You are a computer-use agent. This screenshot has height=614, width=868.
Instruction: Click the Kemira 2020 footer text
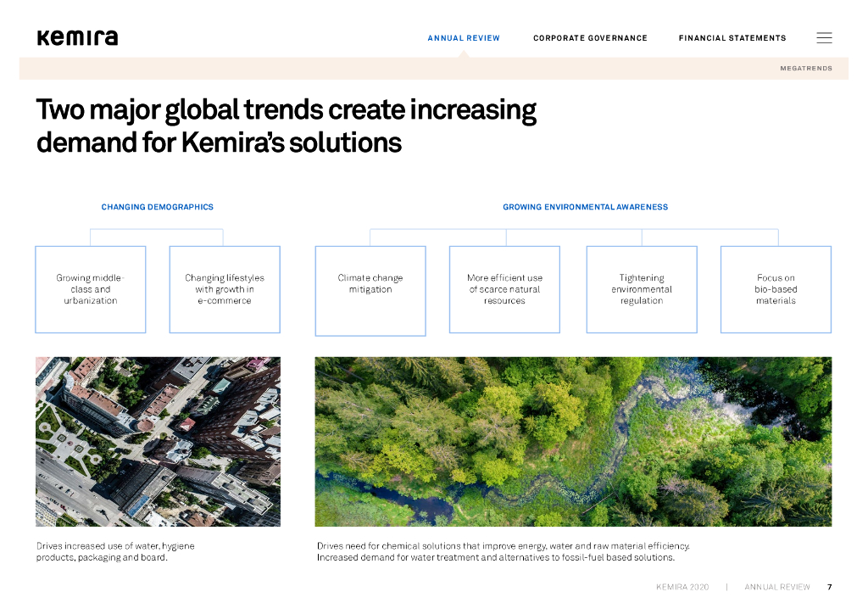click(682, 587)
